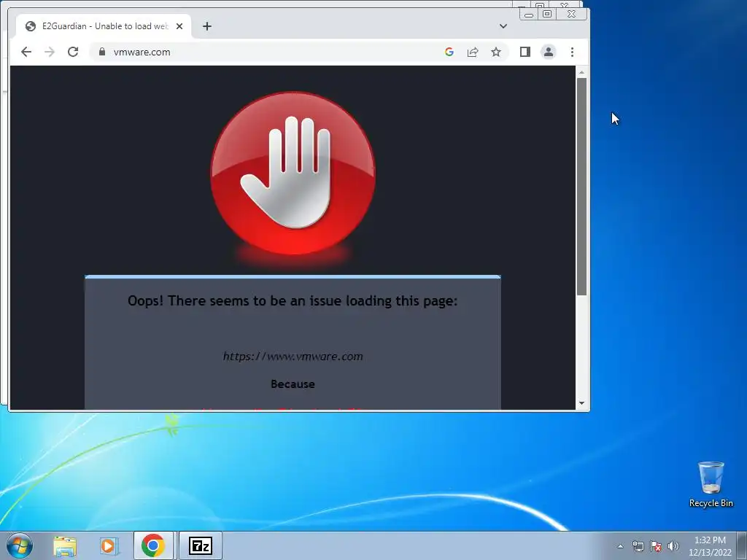View site information via the lock icon

[x=102, y=52]
